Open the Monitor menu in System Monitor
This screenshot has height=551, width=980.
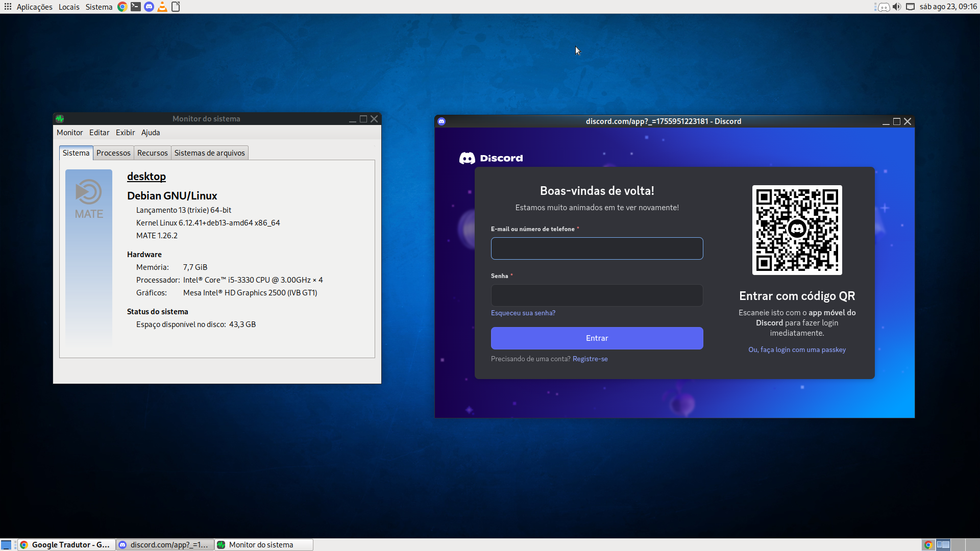click(x=69, y=133)
